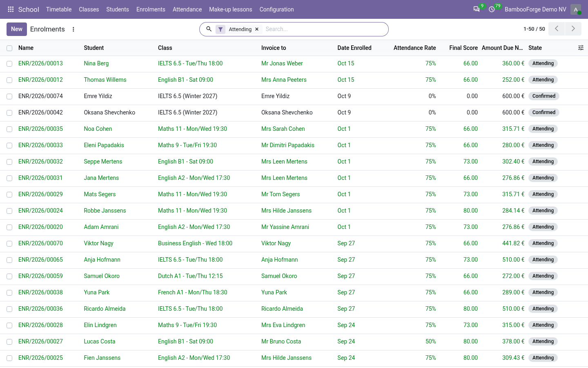
Task: Open the Make-up lessons menu
Action: click(x=231, y=9)
